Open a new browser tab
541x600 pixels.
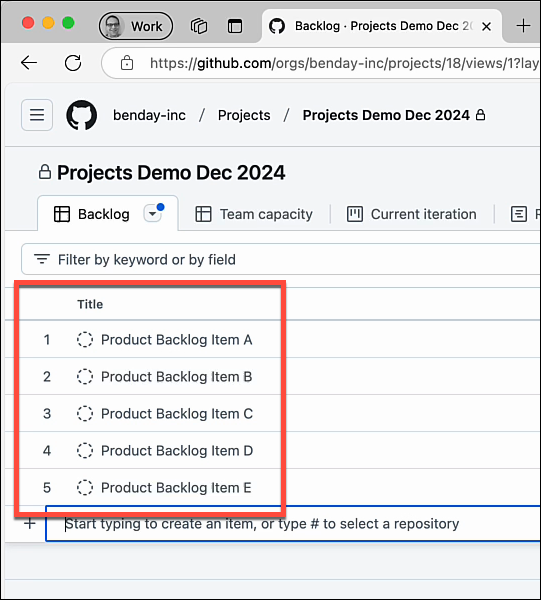tap(523, 26)
